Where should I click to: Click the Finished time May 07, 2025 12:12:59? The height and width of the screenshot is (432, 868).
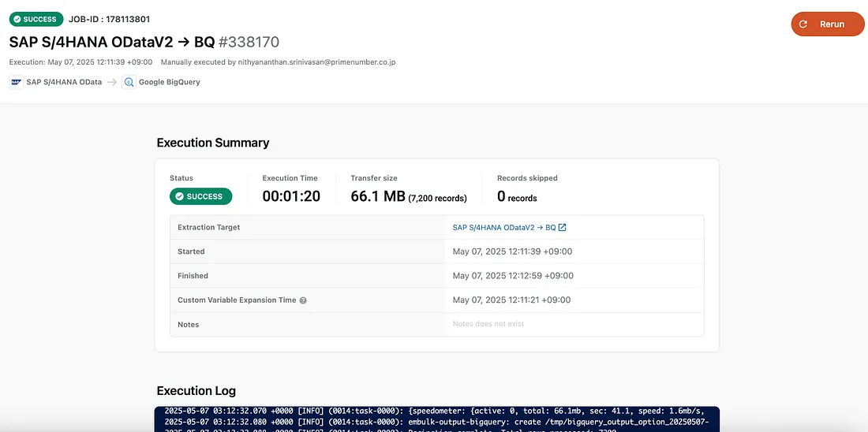pos(513,276)
